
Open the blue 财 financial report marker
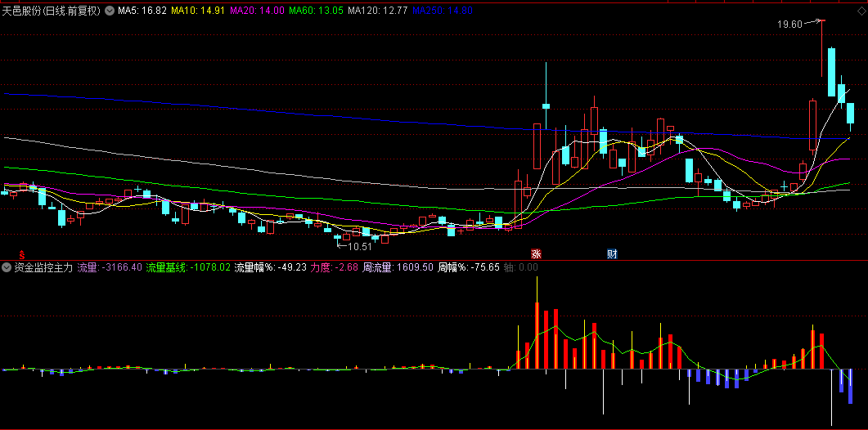[612, 254]
